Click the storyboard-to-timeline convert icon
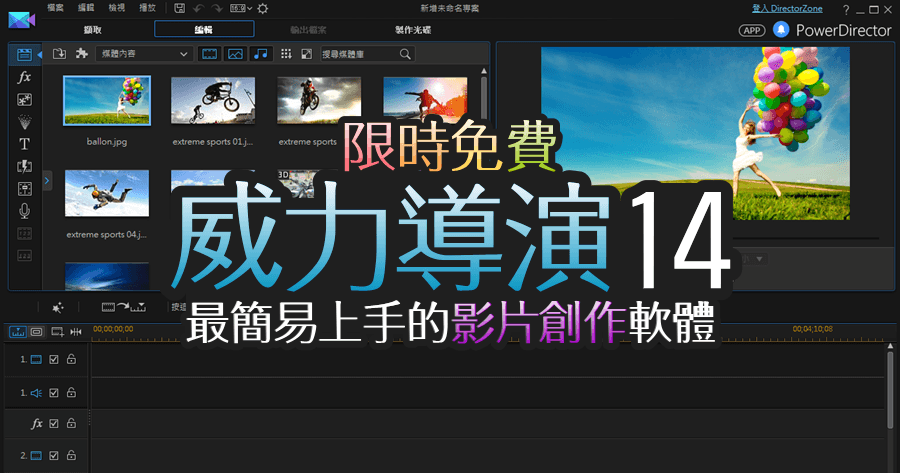Viewport: 900px width, 473px height. (123, 308)
